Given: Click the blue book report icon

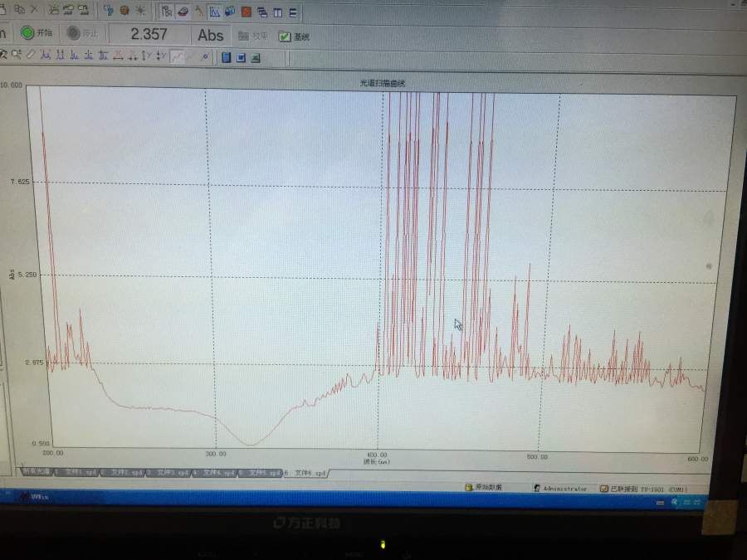Looking at the screenshot, I should [227, 57].
